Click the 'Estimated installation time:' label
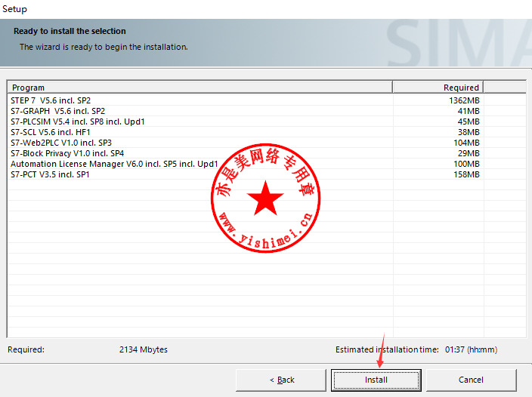532x397 pixels. tap(387, 349)
